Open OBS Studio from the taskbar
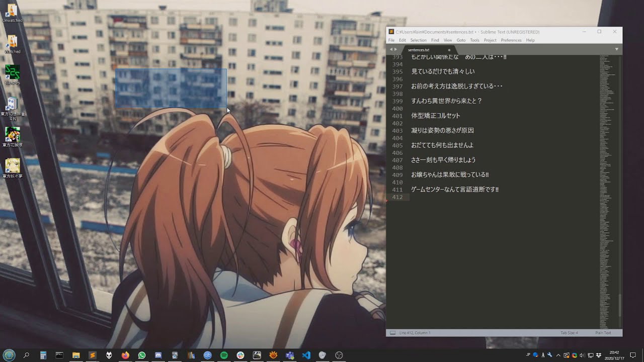644x362 pixels. (339, 355)
